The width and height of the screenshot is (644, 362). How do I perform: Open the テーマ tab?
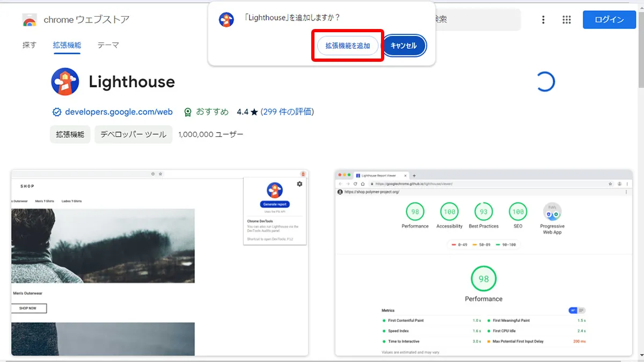click(x=108, y=45)
